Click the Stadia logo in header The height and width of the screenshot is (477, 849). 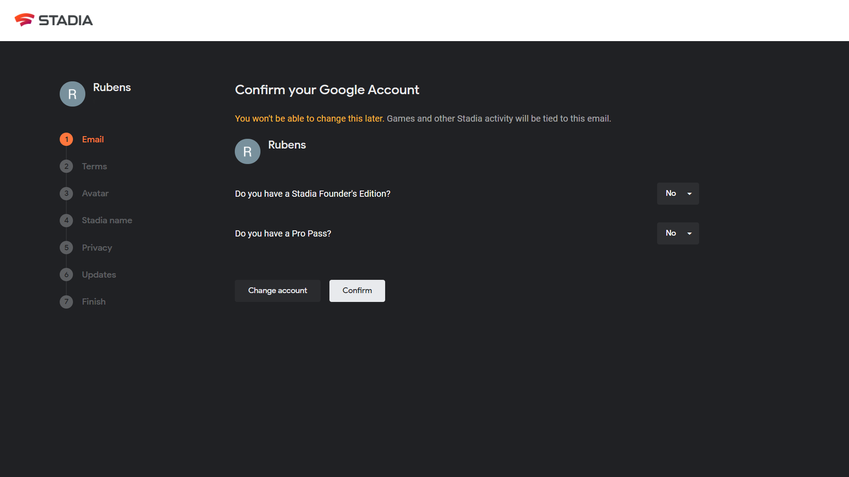point(54,20)
